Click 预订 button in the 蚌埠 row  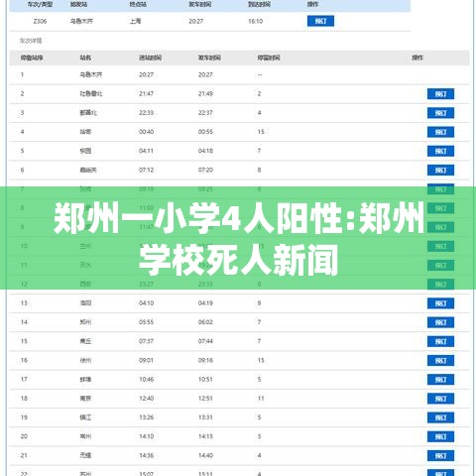click(440, 380)
